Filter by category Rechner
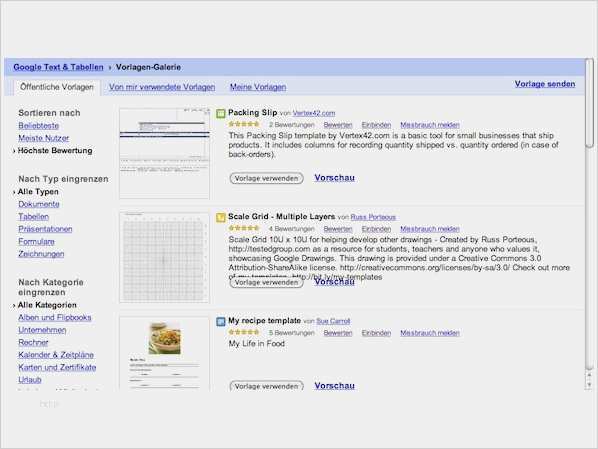The height and width of the screenshot is (449, 598). (34, 343)
